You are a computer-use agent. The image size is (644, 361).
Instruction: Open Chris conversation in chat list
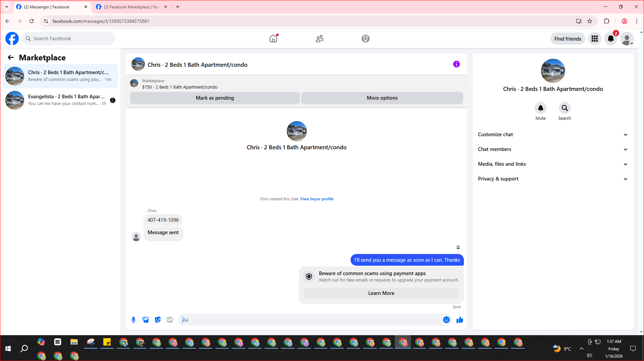[60, 76]
